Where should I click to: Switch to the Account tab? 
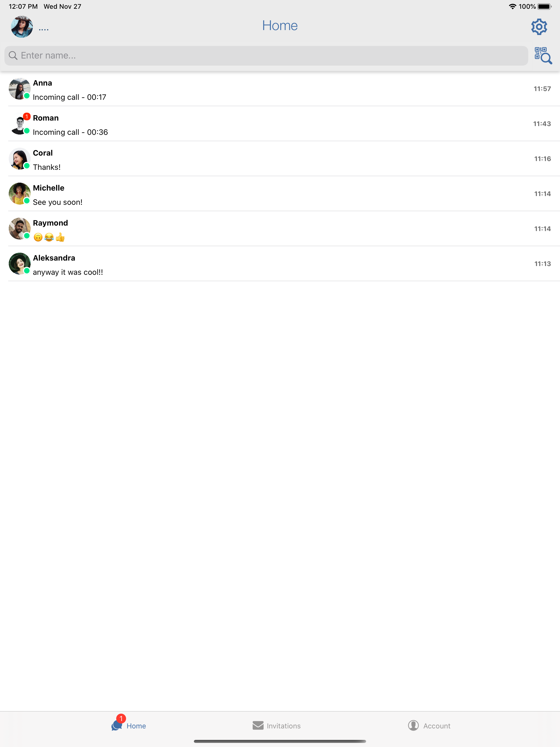click(x=429, y=725)
